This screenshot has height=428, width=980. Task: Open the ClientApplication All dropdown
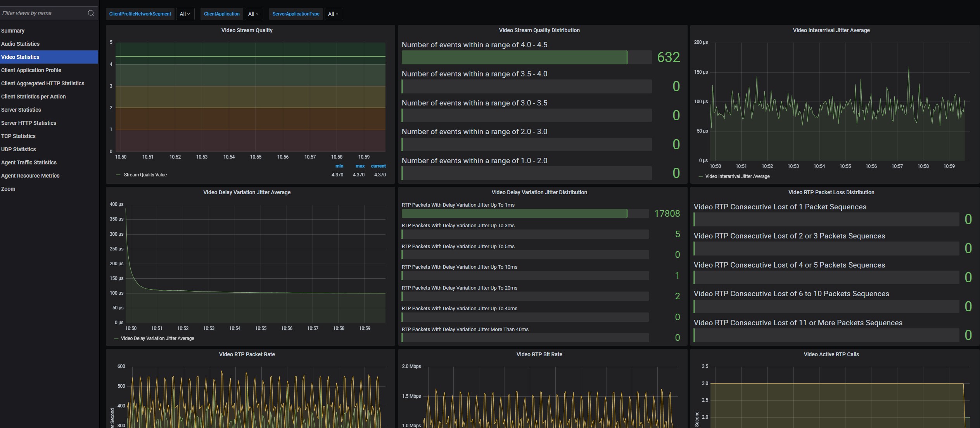point(253,14)
